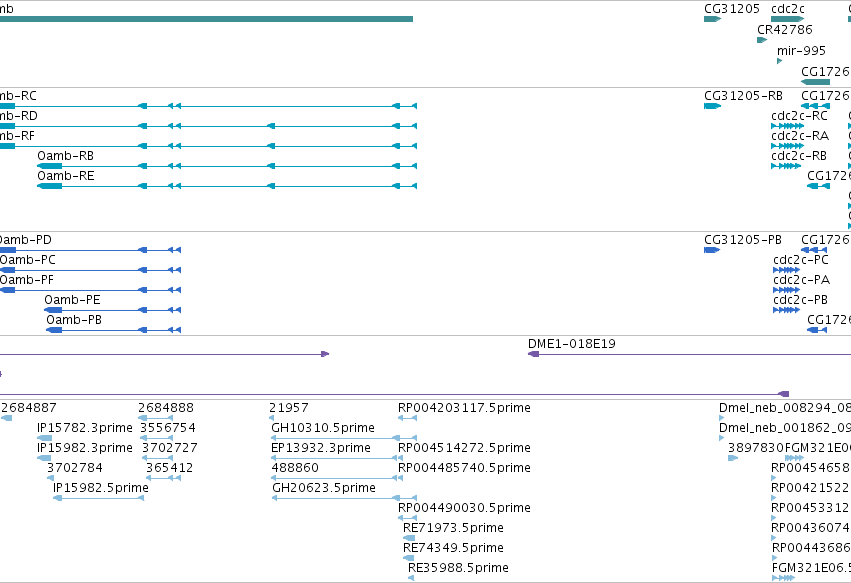Click the Oamb-PD protein label
Image resolution: width=851 pixels, height=583 pixels.
(25, 240)
